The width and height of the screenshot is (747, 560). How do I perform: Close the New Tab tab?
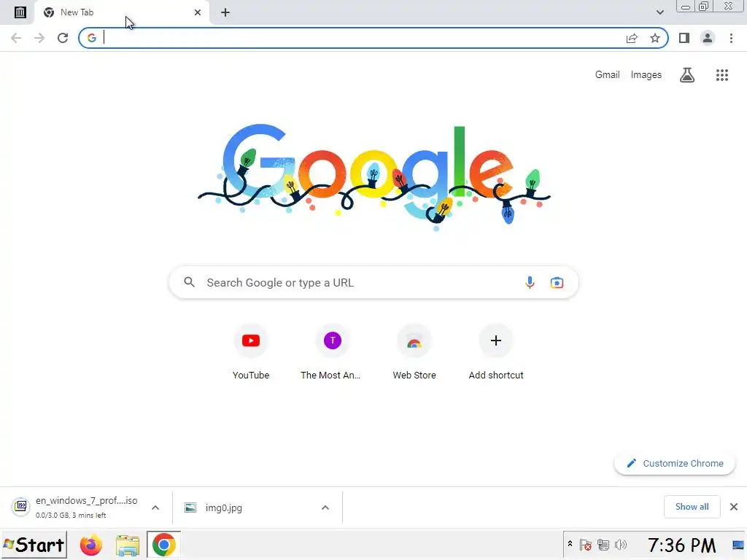click(x=198, y=12)
